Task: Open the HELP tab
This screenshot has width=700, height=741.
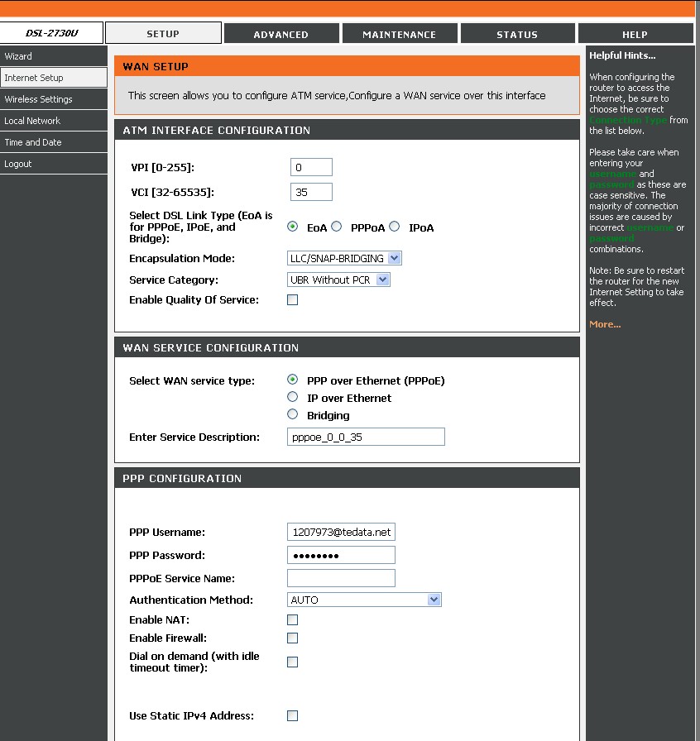Action: [x=635, y=34]
